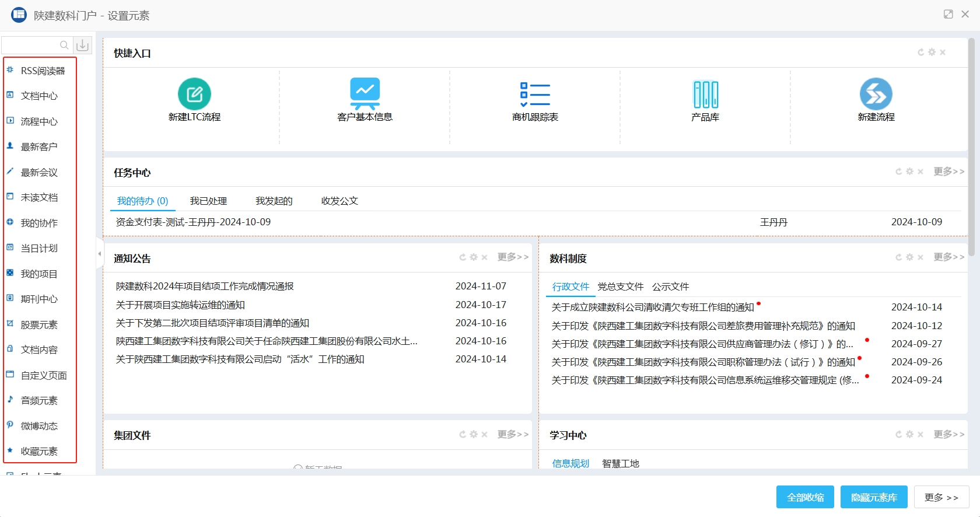Open the notice 关于开展项目实施转运维的通知
Screen dimensions: 980x517
180,305
